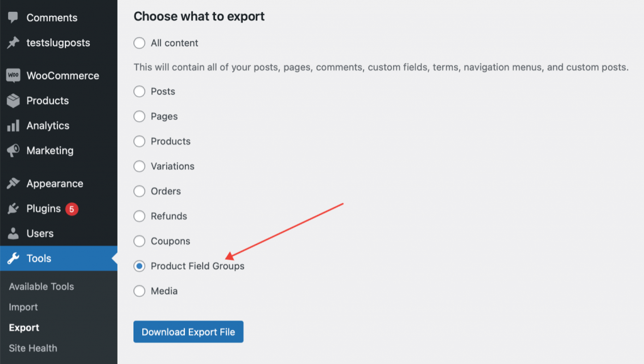This screenshot has height=364, width=644.
Task: Click the Download Export File button
Action: tap(188, 331)
